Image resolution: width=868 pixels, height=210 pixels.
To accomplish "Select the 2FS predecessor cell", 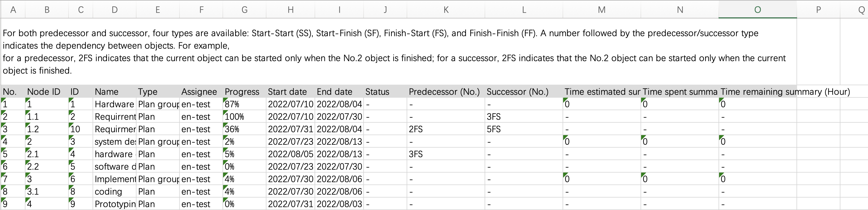I will [445, 129].
